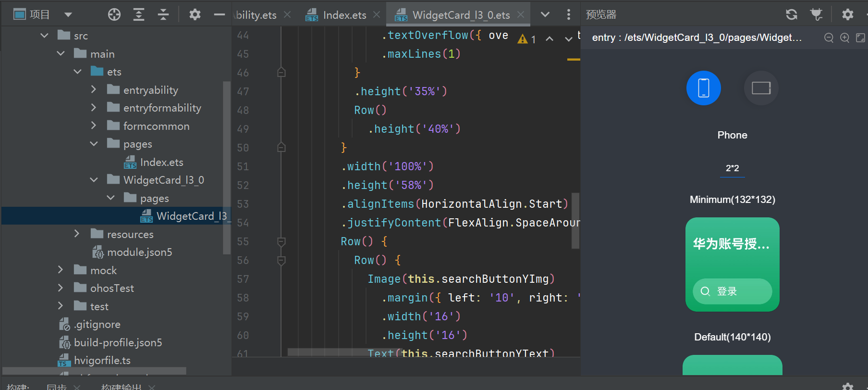This screenshot has height=390, width=868.
Task: Switch to the Index.ets editor tab
Action: coord(337,15)
